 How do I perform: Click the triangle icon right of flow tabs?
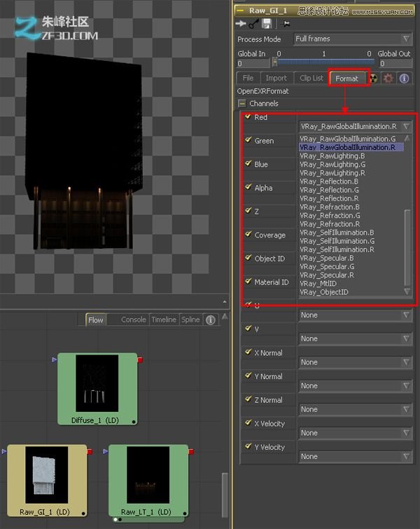(x=225, y=317)
